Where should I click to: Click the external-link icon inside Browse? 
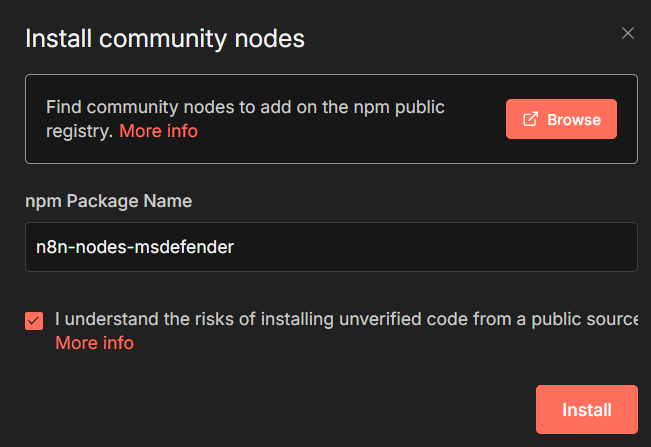(x=530, y=119)
